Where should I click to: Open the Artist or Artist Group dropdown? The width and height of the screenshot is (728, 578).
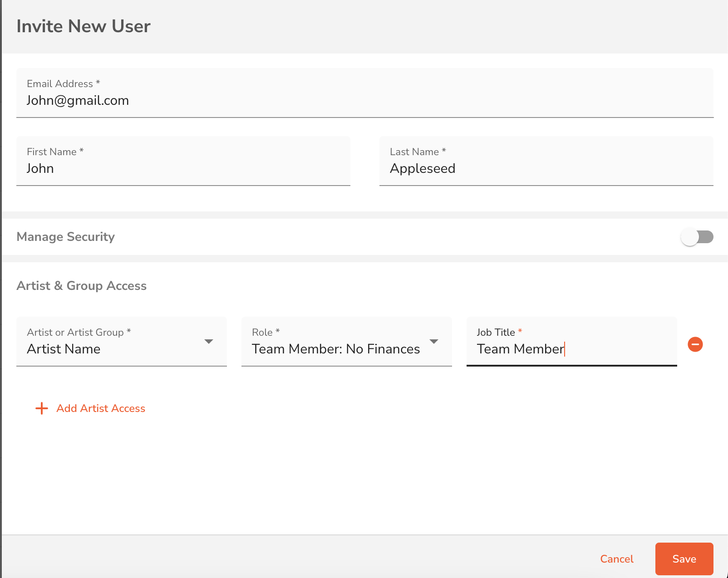click(x=122, y=341)
